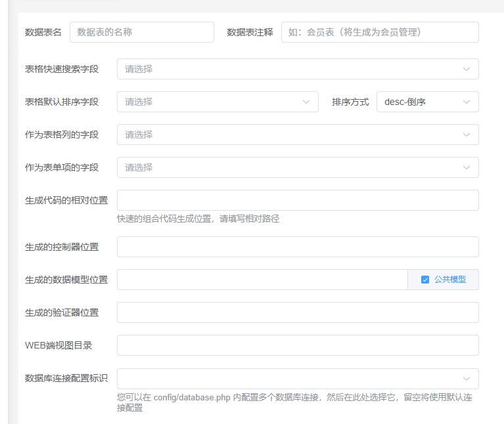Open the 作为表格列的字段 dropdown
Viewport: 504px width, 424px height.
(298, 135)
